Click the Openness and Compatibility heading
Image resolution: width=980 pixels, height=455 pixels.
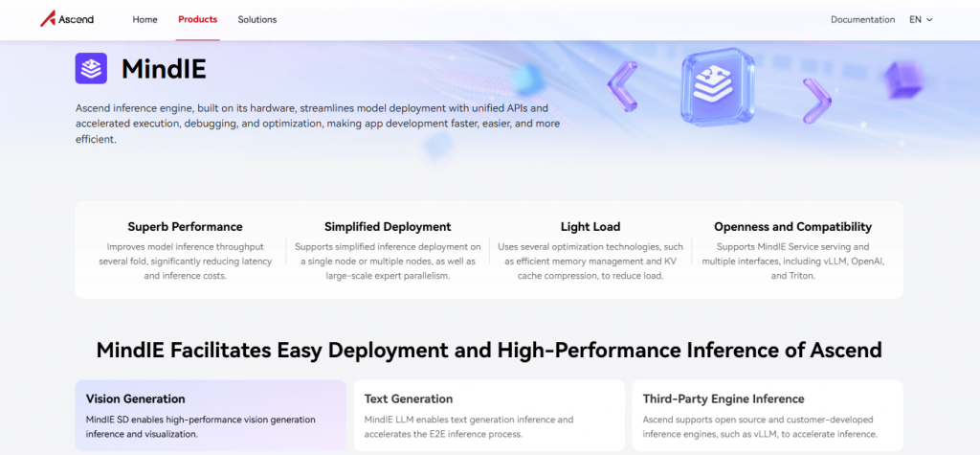click(x=792, y=227)
